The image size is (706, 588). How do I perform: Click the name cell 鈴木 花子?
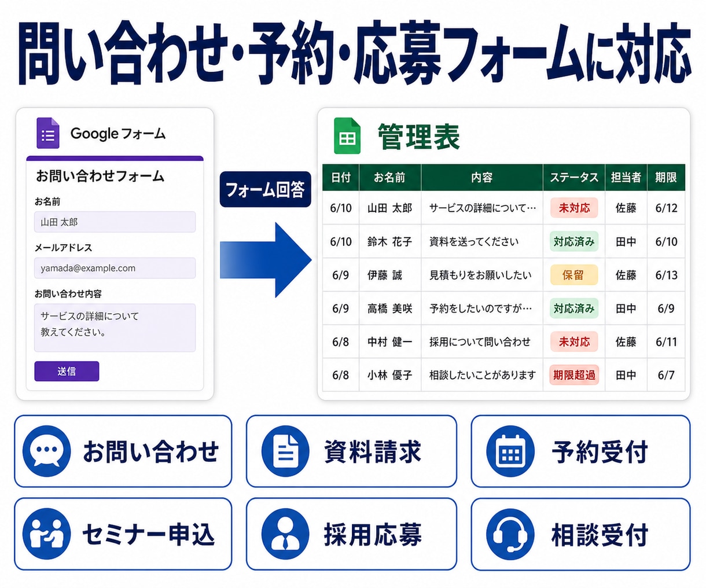click(x=389, y=241)
